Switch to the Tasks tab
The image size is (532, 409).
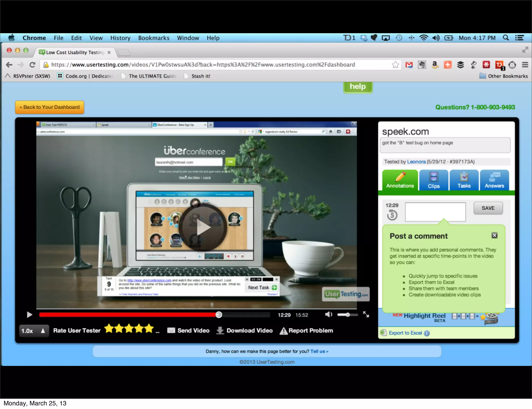coord(464,180)
